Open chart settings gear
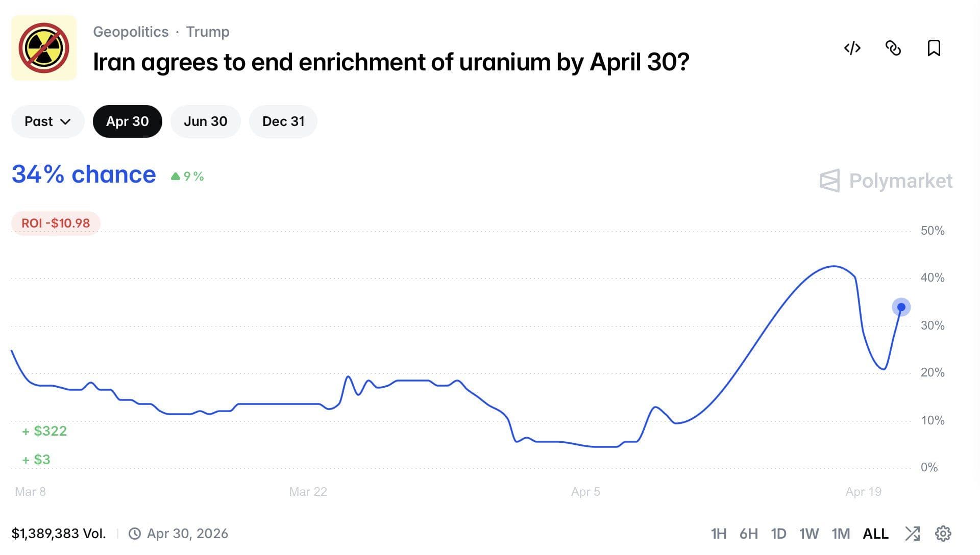Image resolution: width=980 pixels, height=555 pixels. coord(943,534)
